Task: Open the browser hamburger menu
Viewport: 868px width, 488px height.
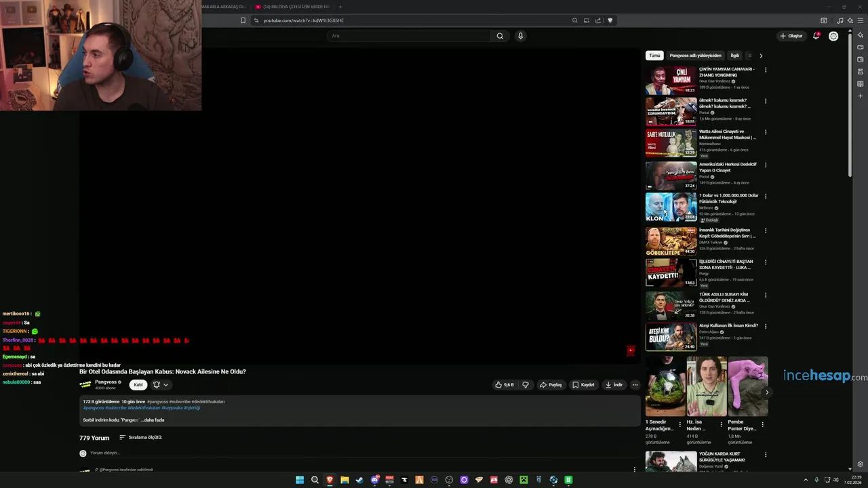Action: (861, 20)
